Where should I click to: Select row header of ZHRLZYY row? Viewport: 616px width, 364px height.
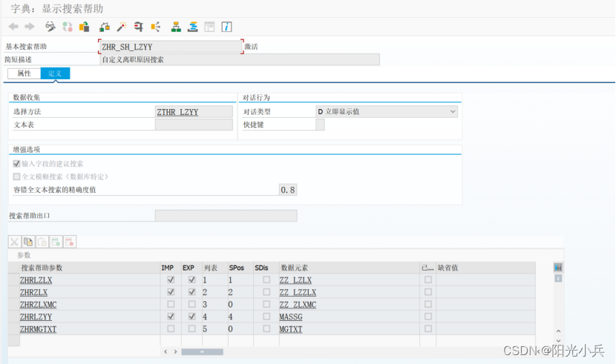tap(14, 317)
